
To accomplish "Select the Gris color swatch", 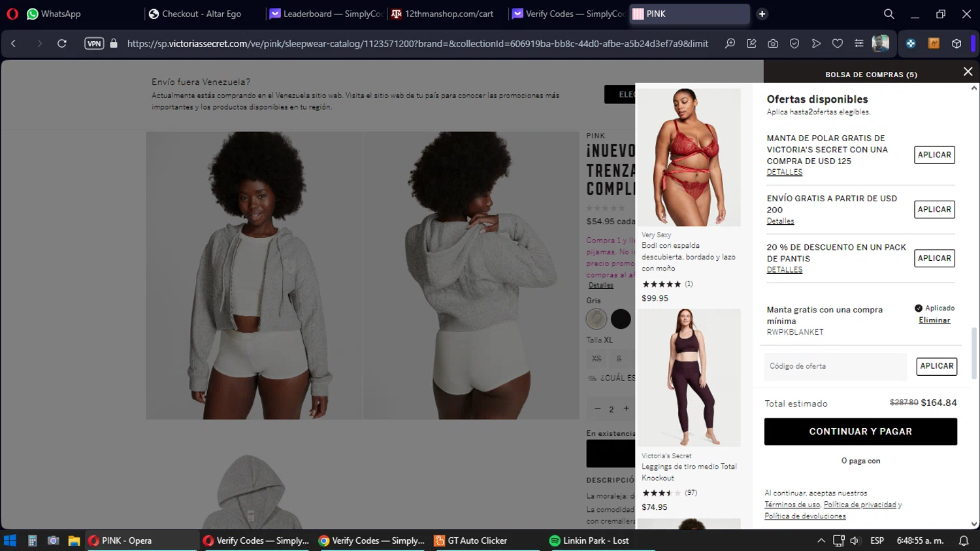I will point(596,319).
